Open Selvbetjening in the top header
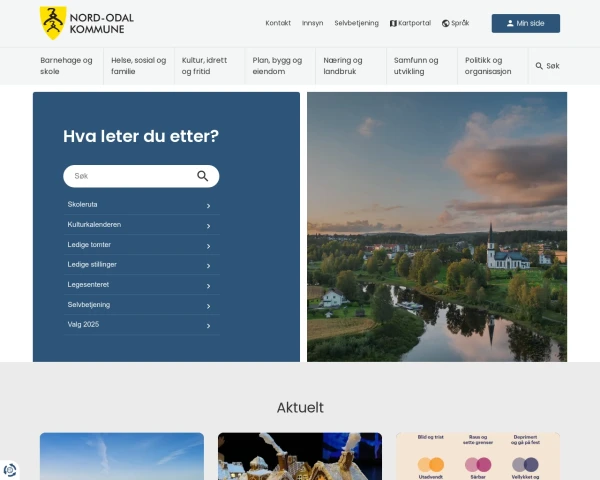Viewport: 600px width, 480px height. tap(356, 23)
